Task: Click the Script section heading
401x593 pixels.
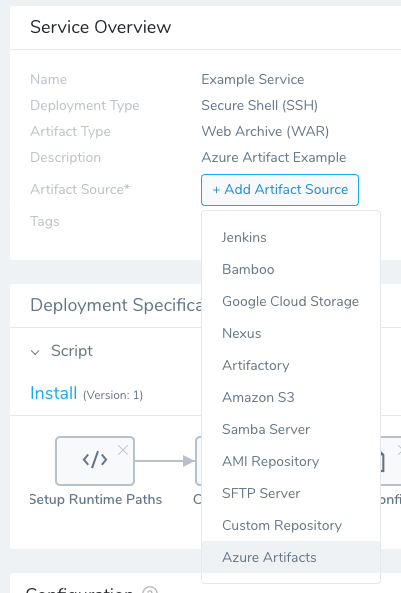Action: coord(72,351)
